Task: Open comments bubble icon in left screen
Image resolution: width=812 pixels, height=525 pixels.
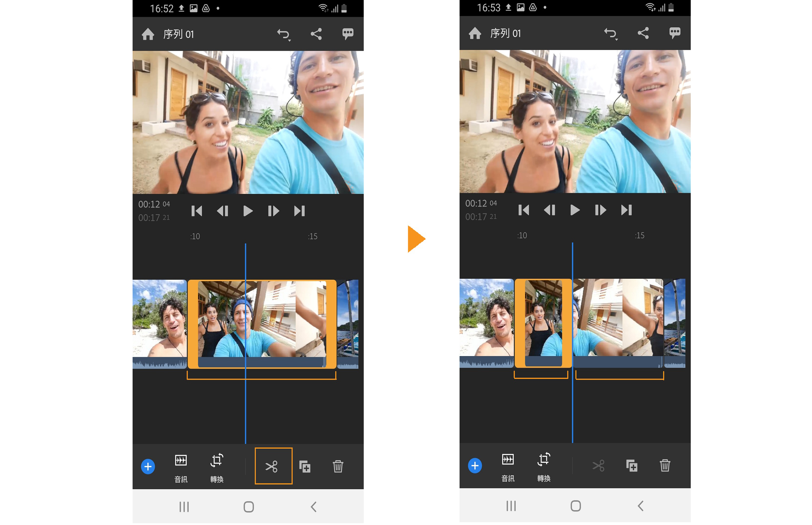Action: click(348, 34)
